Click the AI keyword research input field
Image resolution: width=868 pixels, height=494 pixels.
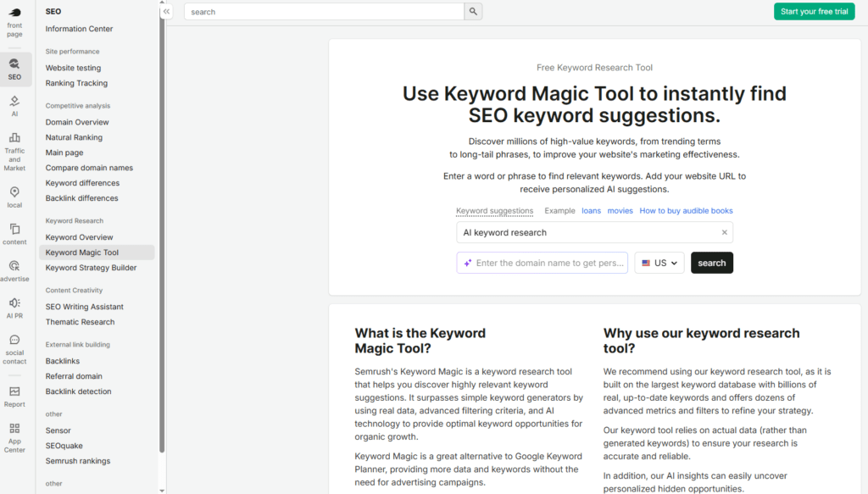594,232
